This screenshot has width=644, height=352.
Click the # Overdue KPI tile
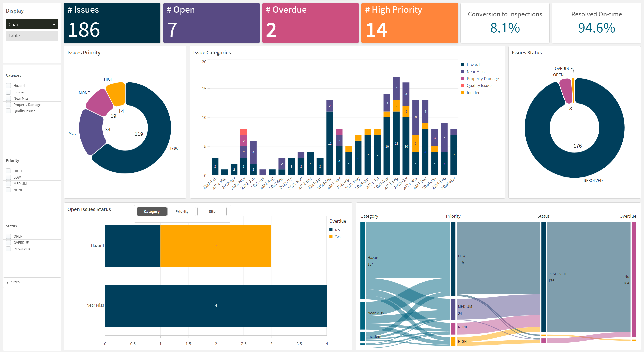[310, 23]
